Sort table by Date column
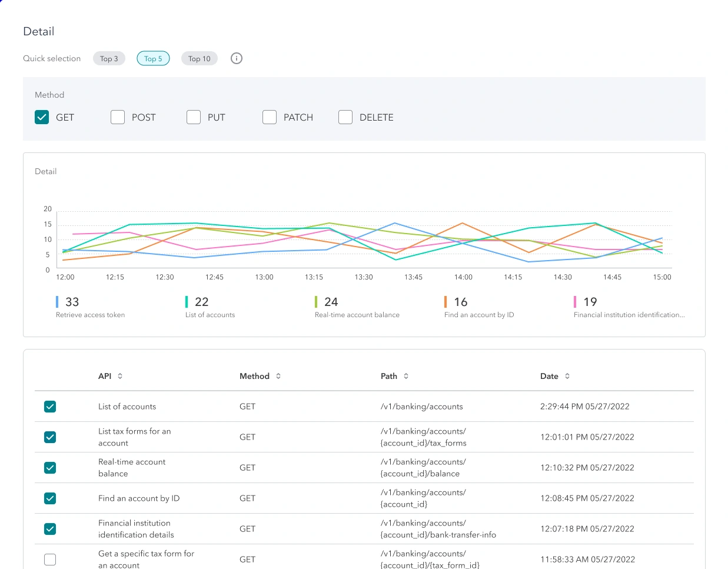The width and height of the screenshot is (728, 569). tap(567, 376)
